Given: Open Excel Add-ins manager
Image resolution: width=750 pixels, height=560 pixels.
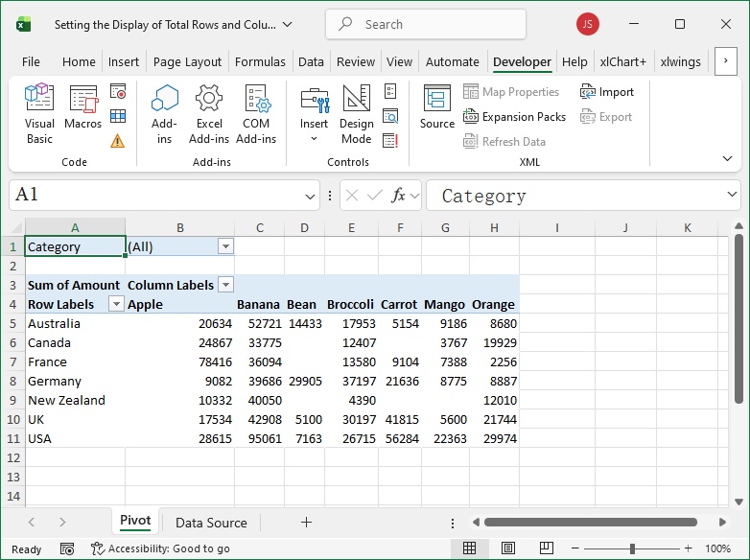Looking at the screenshot, I should click(209, 114).
